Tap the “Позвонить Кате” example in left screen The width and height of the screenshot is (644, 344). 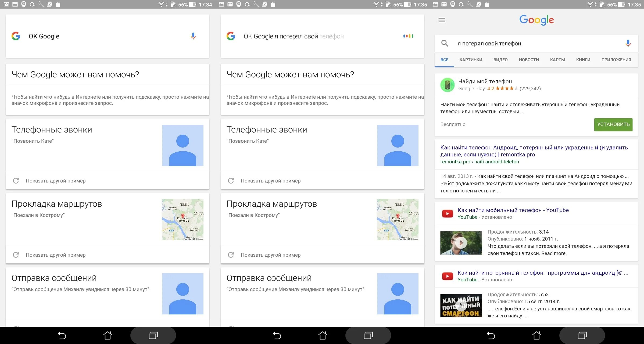click(x=33, y=141)
